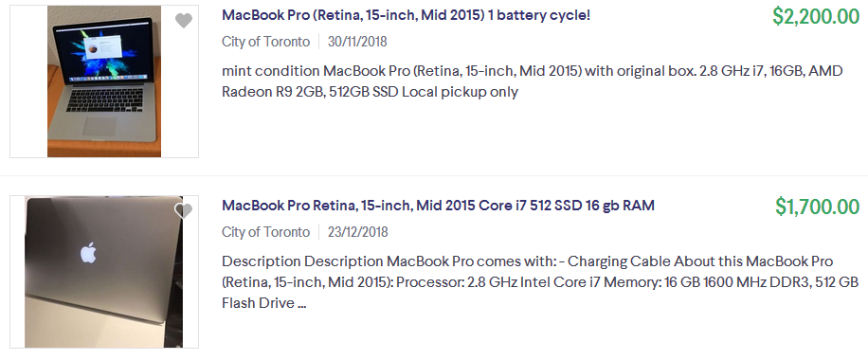Open the photo of the closed MacBook lid
This screenshot has height=360, width=868.
tap(104, 271)
